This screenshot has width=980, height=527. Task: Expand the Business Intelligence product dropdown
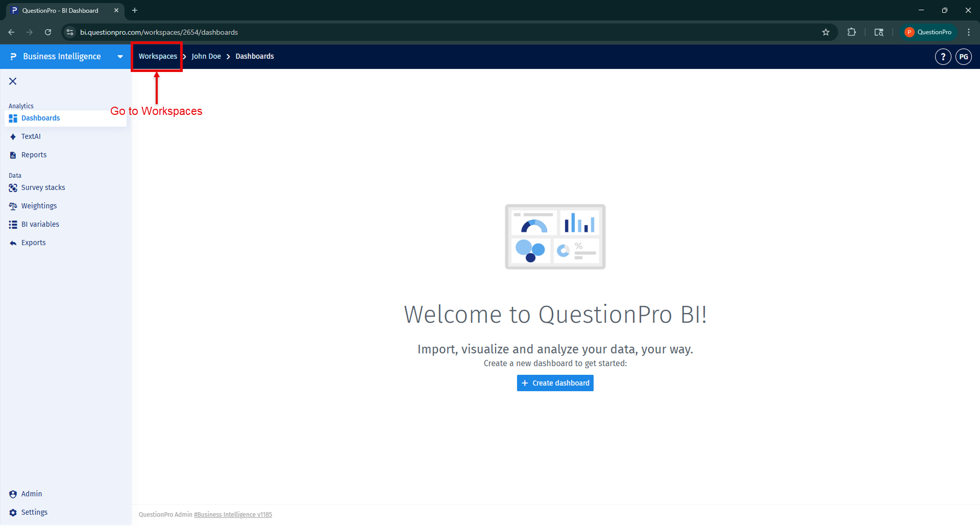(x=120, y=57)
